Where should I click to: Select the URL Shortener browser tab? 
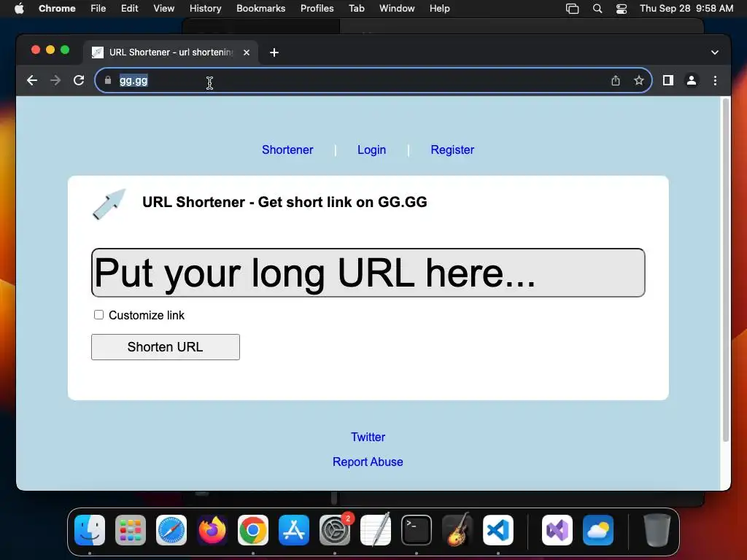click(171, 52)
